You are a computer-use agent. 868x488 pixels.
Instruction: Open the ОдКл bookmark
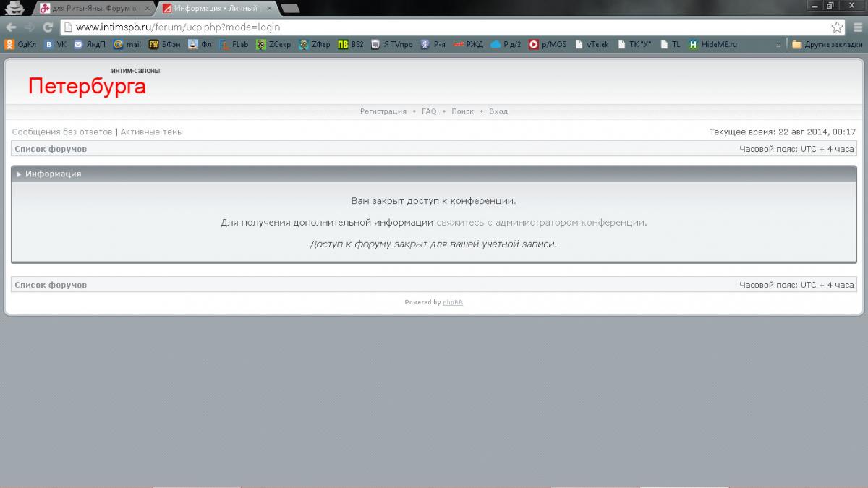click(20, 44)
